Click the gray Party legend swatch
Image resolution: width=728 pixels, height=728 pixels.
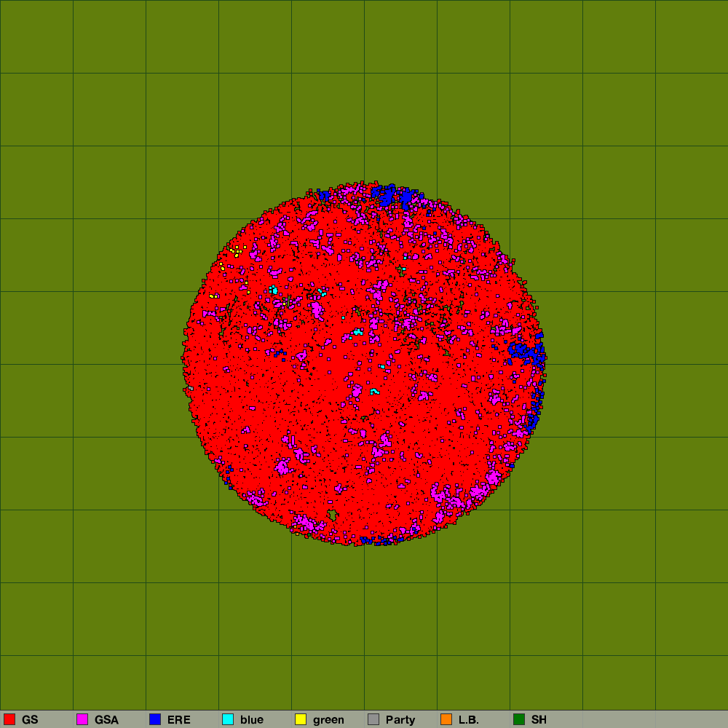pos(373,719)
